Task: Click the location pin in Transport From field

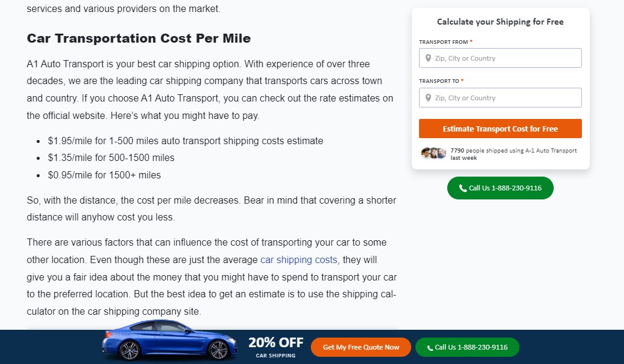Action: point(428,58)
